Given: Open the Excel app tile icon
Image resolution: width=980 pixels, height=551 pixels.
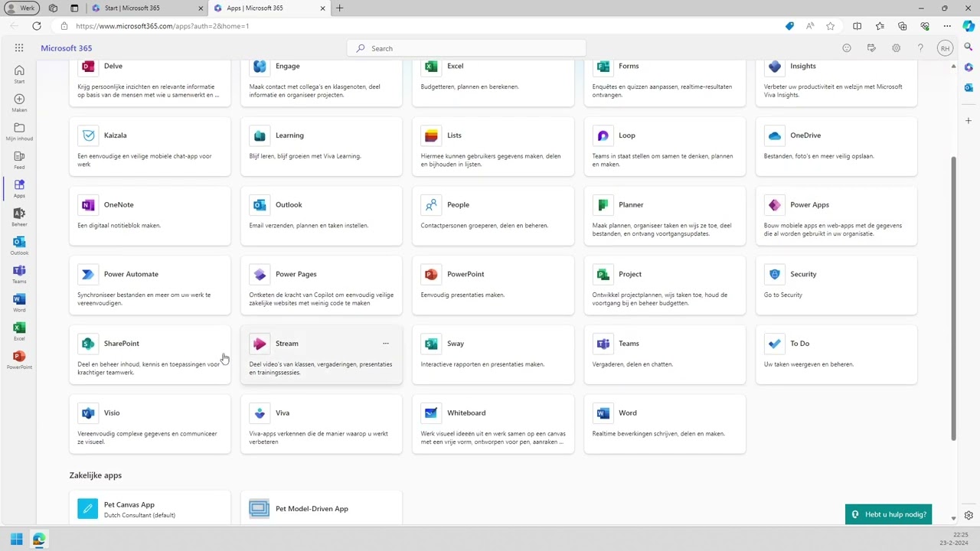Looking at the screenshot, I should point(431,67).
